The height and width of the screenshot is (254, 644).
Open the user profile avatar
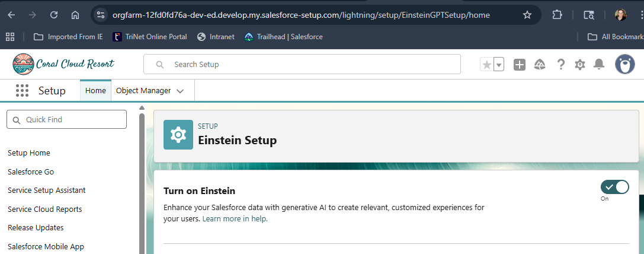624,65
